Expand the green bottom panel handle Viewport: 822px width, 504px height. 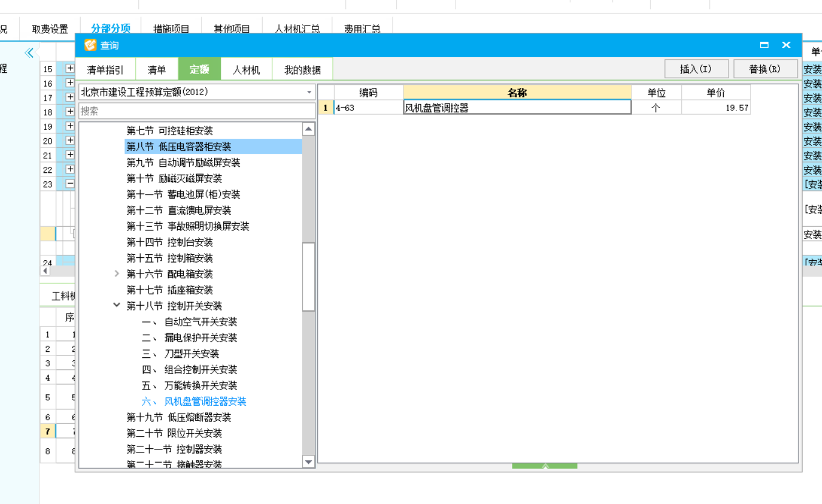point(544,466)
